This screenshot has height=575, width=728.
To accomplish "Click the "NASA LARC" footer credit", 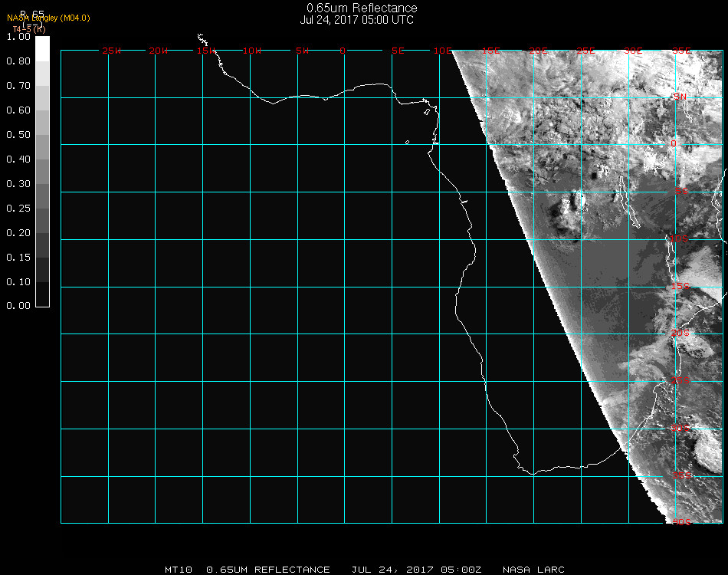I will (533, 570).
